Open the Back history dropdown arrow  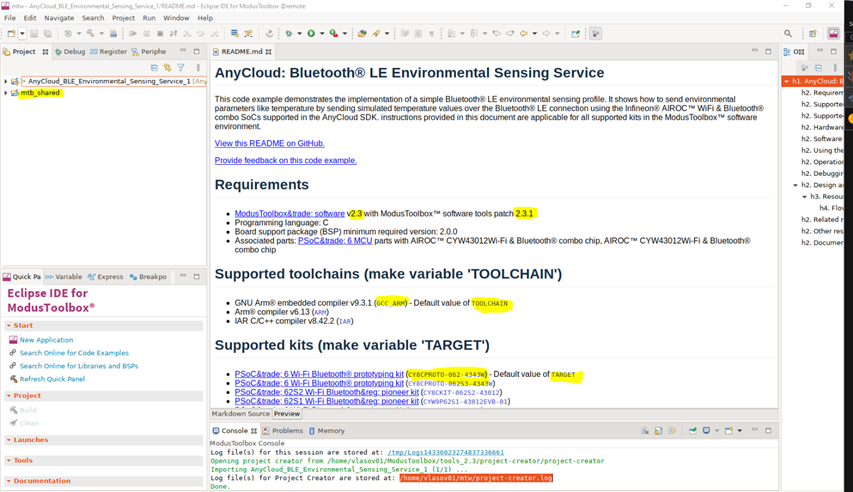pos(535,34)
